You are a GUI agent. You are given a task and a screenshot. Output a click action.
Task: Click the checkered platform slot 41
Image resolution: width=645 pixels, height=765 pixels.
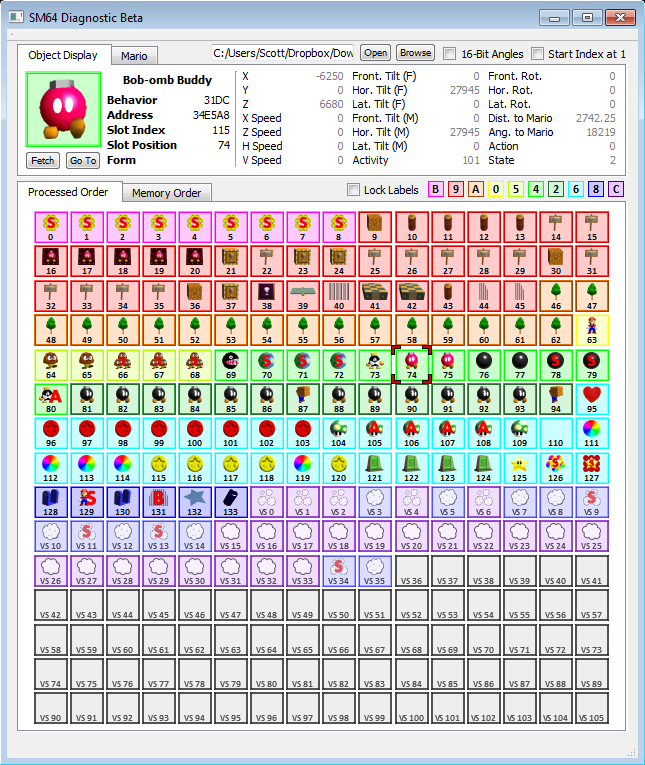pos(375,296)
